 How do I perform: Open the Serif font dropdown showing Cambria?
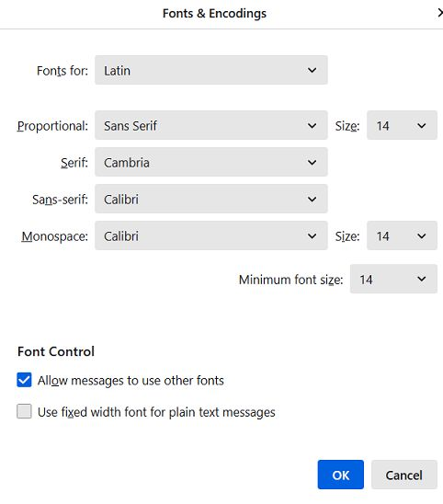point(211,162)
